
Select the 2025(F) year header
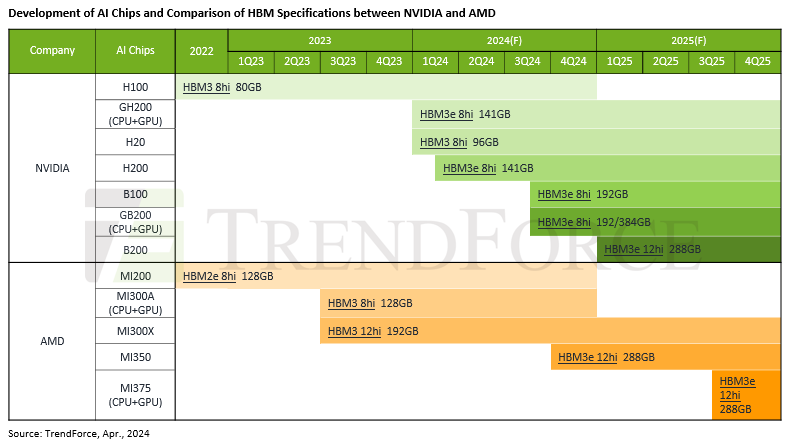pos(688,41)
